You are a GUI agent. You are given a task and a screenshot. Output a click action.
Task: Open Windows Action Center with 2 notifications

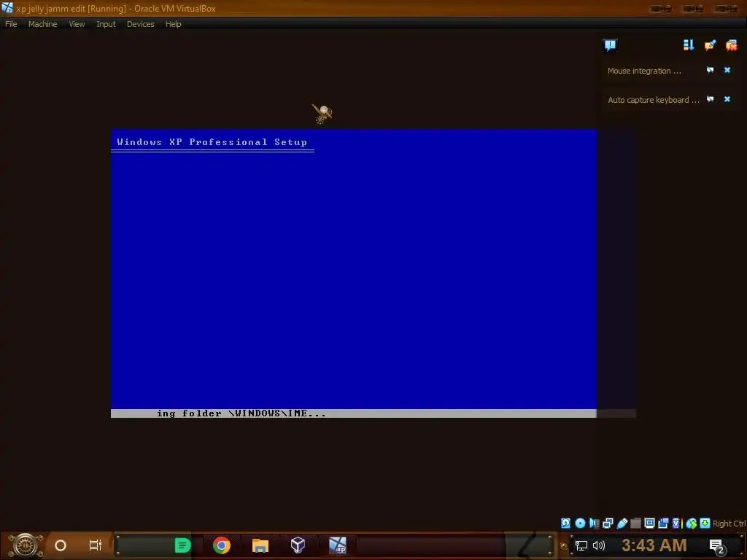tap(717, 546)
